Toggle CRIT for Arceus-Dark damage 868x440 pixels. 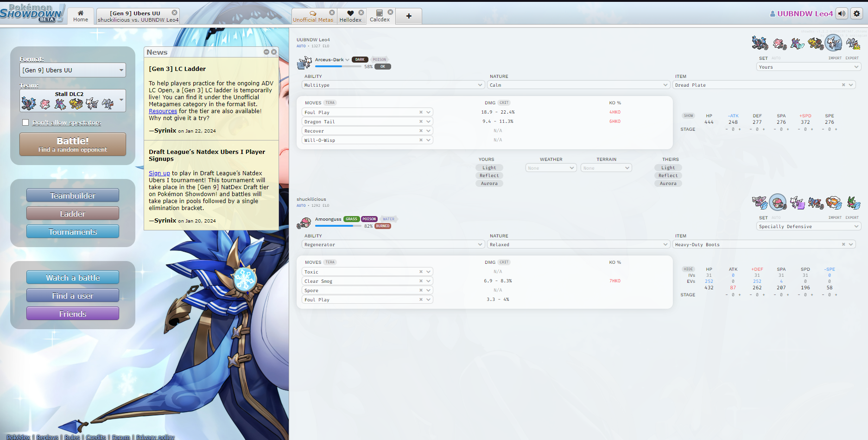tap(504, 102)
